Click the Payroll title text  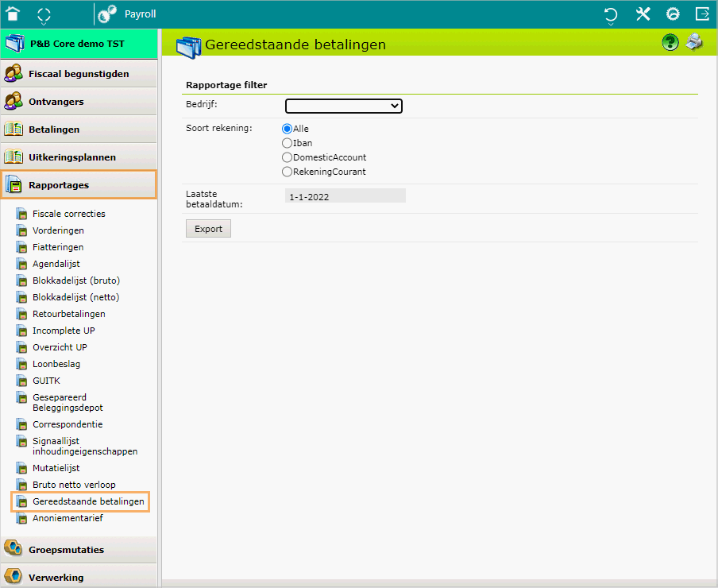click(140, 14)
